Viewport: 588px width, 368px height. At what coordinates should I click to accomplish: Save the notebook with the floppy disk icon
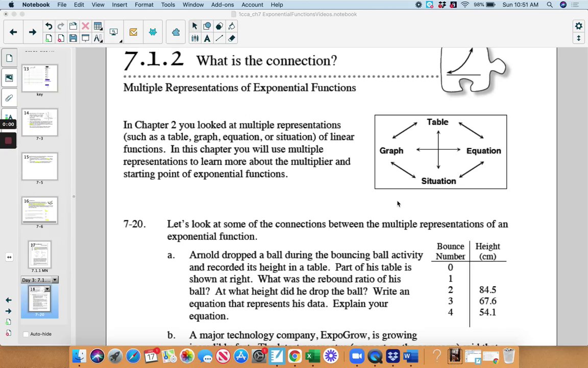click(73, 38)
